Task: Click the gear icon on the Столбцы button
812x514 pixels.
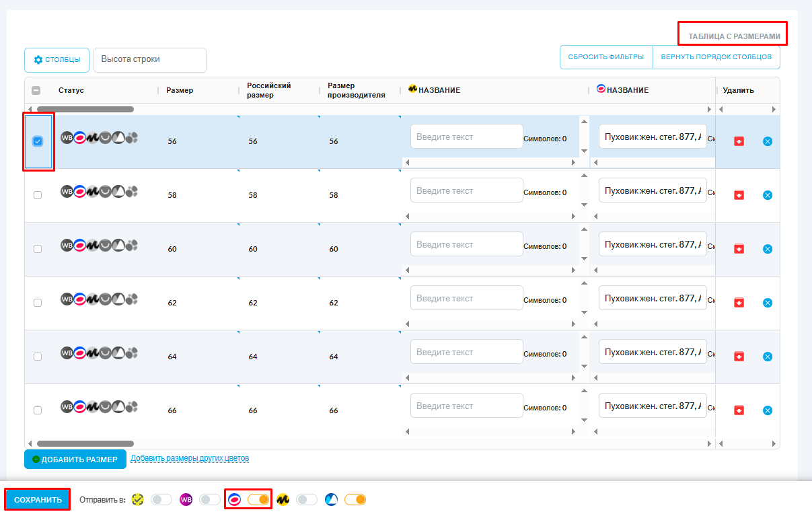Action: [x=38, y=60]
